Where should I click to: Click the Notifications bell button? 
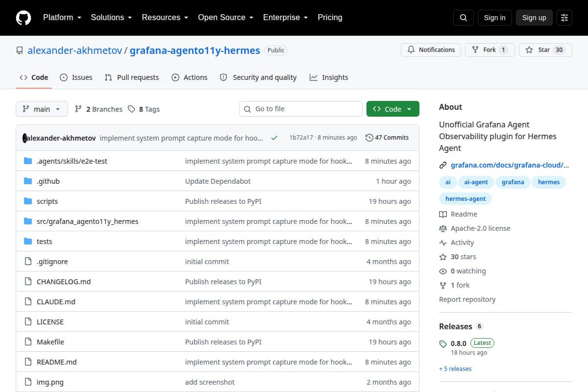point(431,50)
